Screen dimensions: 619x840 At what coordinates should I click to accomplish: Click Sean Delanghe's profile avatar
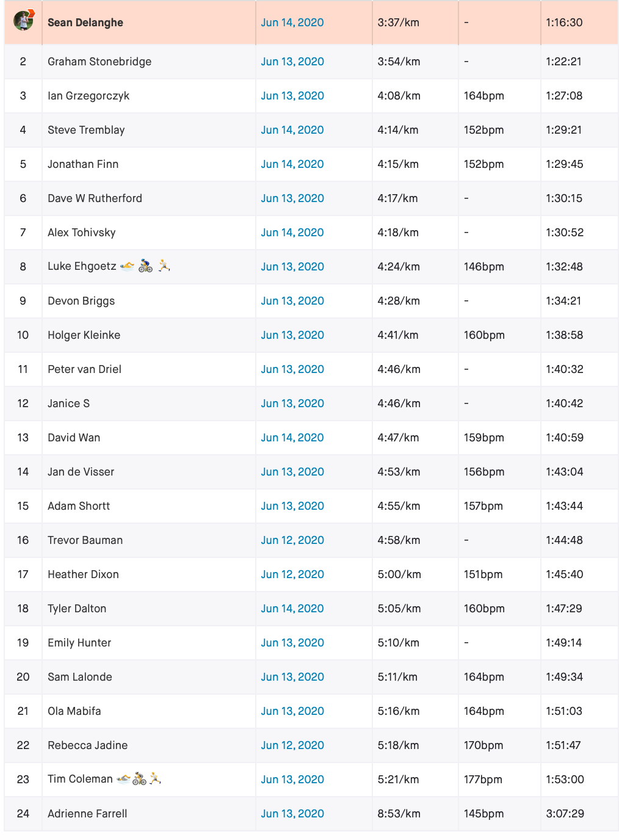pyautogui.click(x=23, y=20)
